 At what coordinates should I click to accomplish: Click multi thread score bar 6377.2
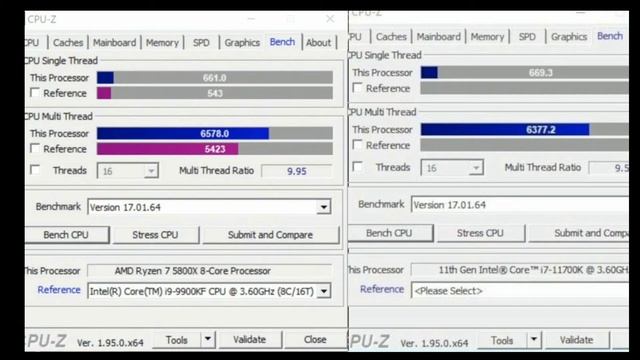[524, 129]
